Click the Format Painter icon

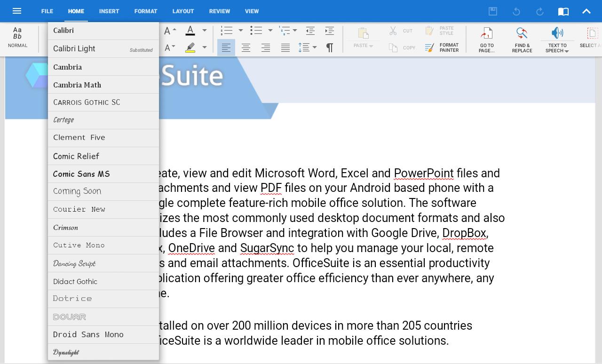[x=429, y=47]
